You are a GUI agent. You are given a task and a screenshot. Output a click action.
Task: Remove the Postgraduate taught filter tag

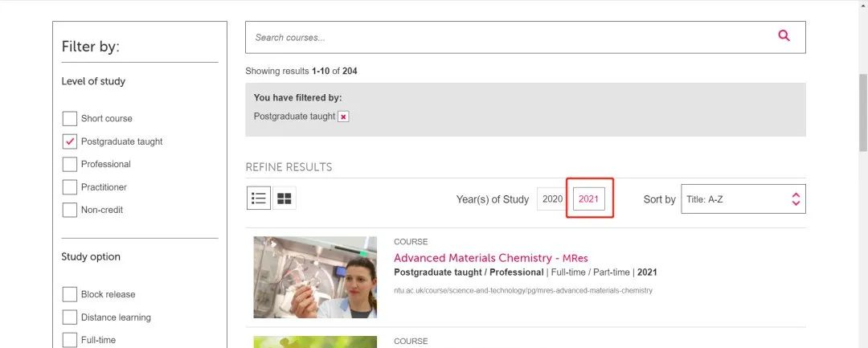(x=343, y=117)
